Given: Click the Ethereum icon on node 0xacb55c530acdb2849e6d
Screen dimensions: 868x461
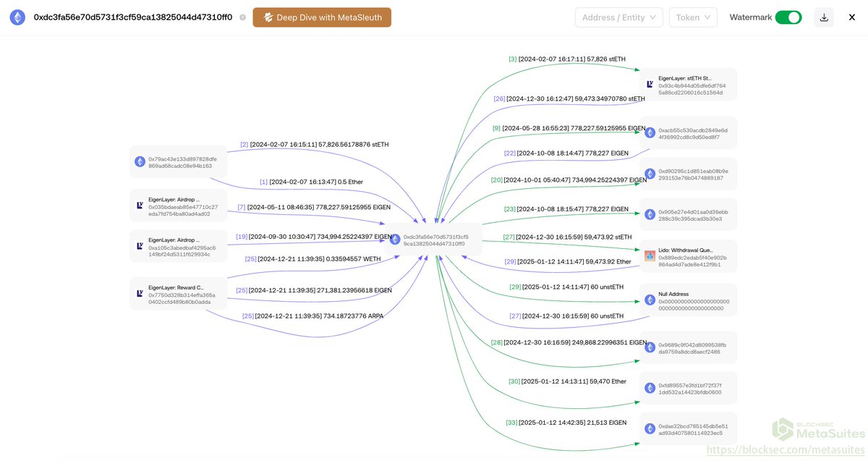Looking at the screenshot, I should (x=650, y=133).
